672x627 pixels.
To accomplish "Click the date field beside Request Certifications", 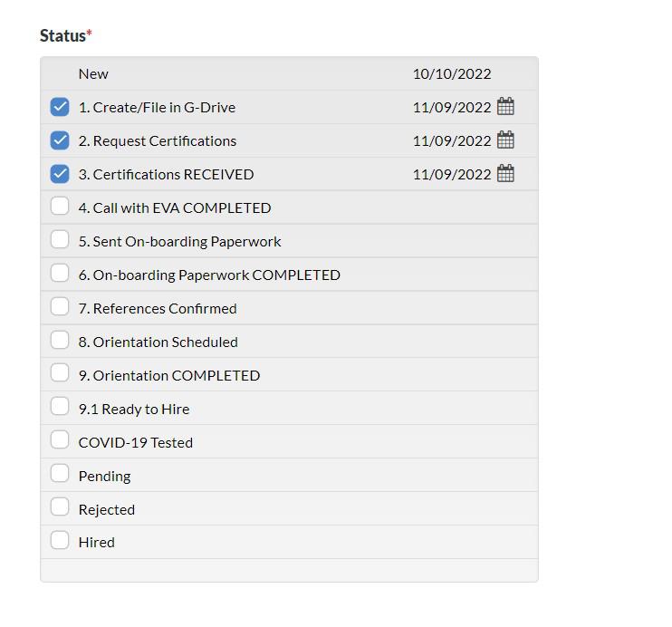I will click(x=452, y=140).
